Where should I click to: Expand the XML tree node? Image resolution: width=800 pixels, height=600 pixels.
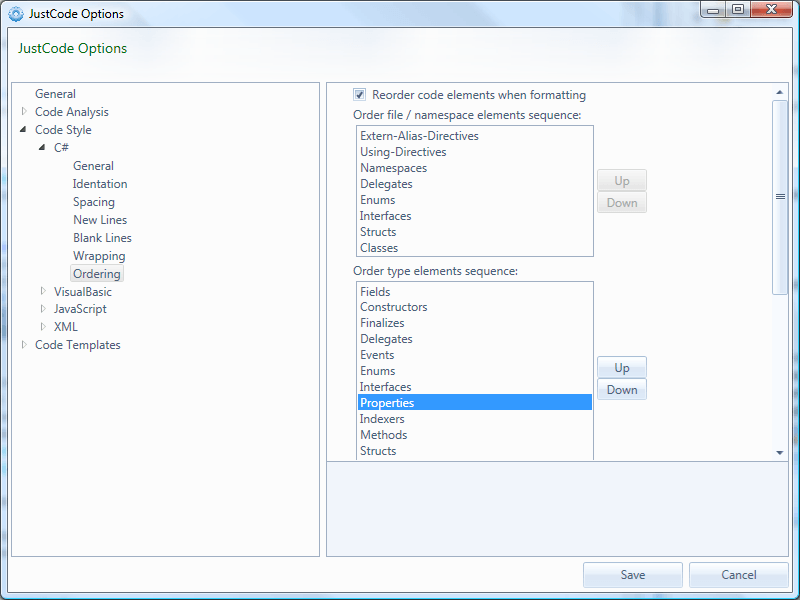coord(43,327)
